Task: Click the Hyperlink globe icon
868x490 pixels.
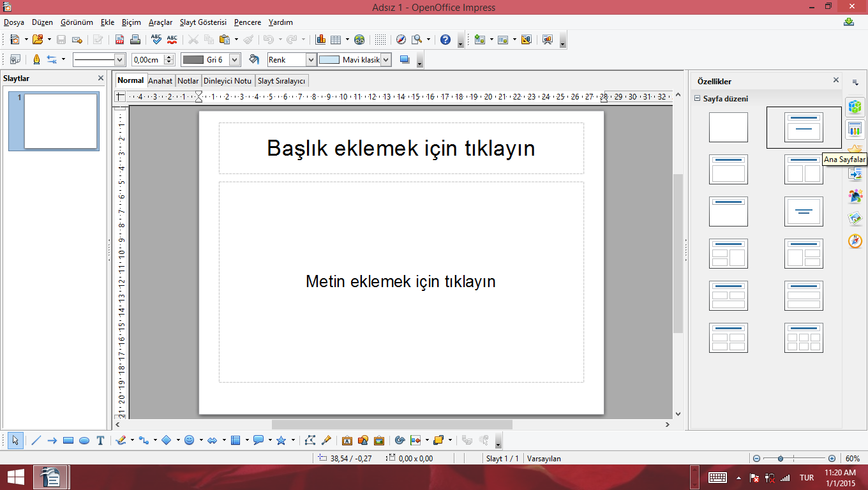Action: (x=359, y=40)
